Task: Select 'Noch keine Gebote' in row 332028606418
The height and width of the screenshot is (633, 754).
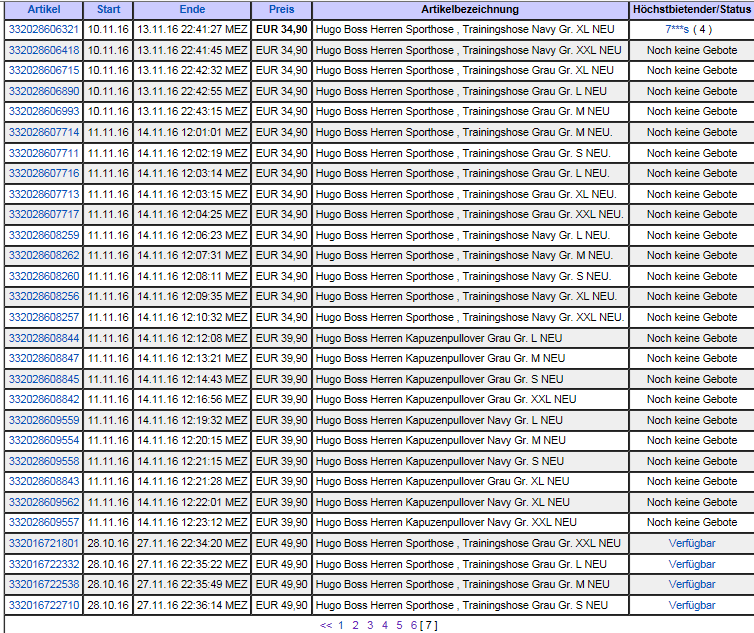Action: 692,50
